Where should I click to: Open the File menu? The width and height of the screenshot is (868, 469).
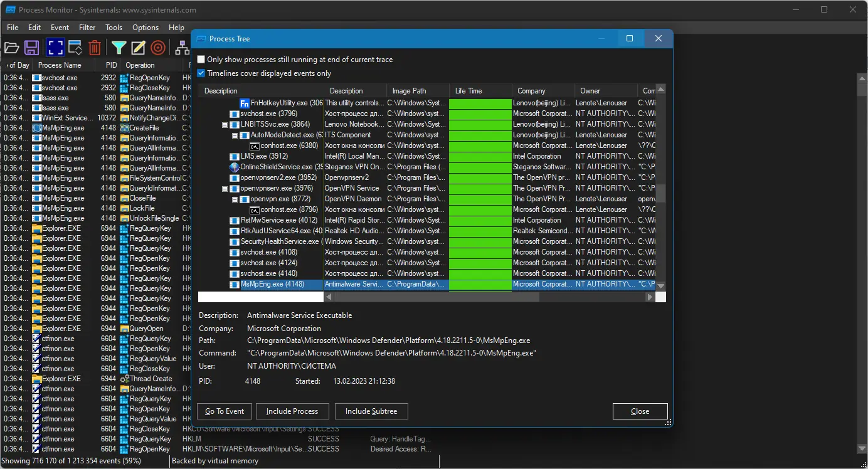[13, 28]
